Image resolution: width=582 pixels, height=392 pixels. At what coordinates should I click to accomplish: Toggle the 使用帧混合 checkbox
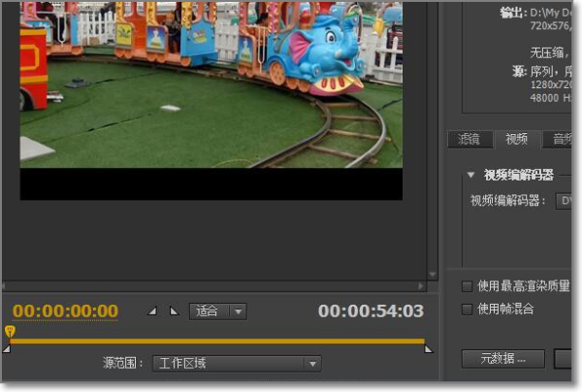click(x=468, y=309)
